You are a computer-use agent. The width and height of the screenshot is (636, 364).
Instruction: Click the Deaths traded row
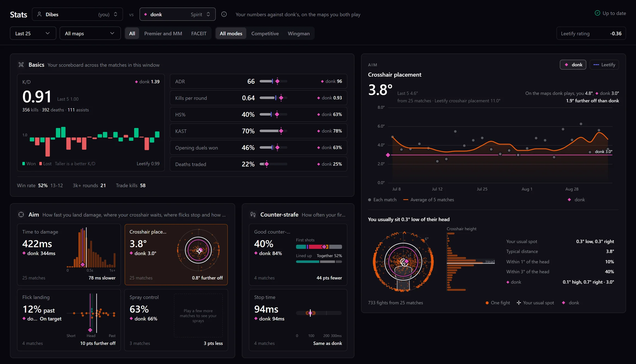coord(258,164)
